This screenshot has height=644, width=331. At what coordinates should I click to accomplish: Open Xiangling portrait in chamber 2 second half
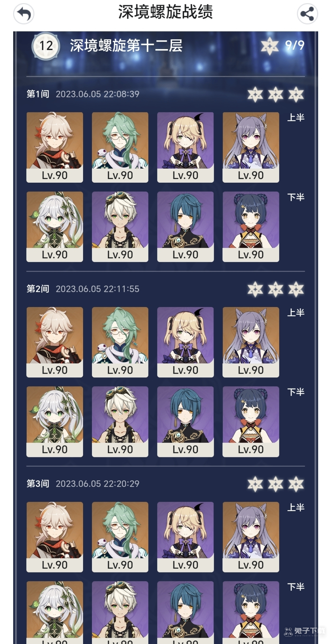pyautogui.click(x=251, y=421)
